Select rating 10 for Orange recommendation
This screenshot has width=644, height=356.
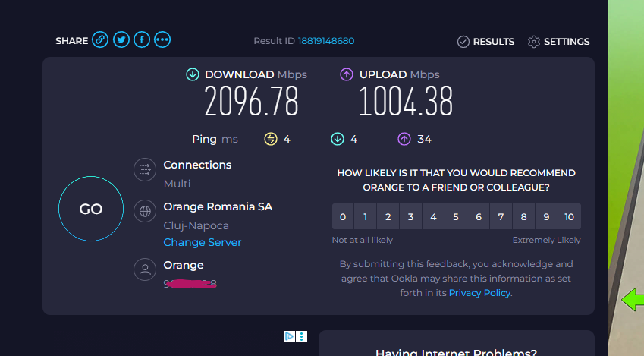(x=570, y=217)
